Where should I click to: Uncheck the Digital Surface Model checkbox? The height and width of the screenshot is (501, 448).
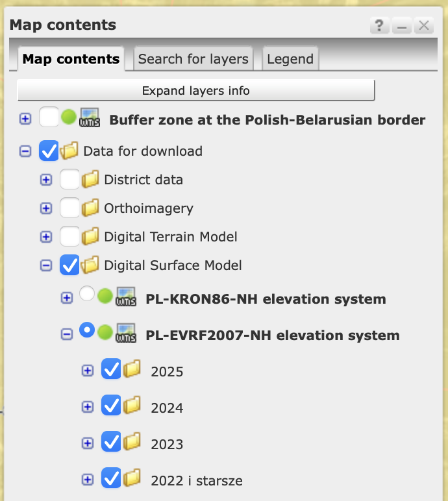[x=69, y=265]
